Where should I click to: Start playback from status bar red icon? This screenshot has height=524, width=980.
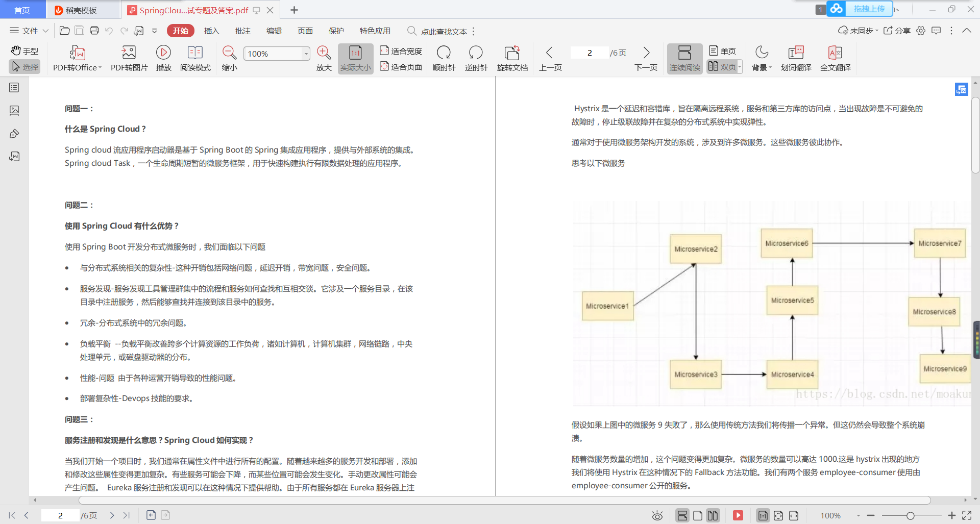(x=738, y=515)
